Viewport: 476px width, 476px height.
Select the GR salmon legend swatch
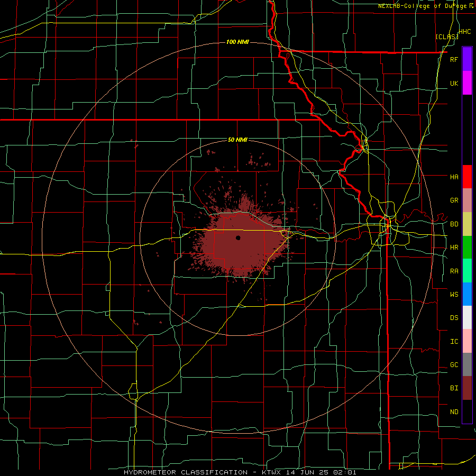point(467,200)
